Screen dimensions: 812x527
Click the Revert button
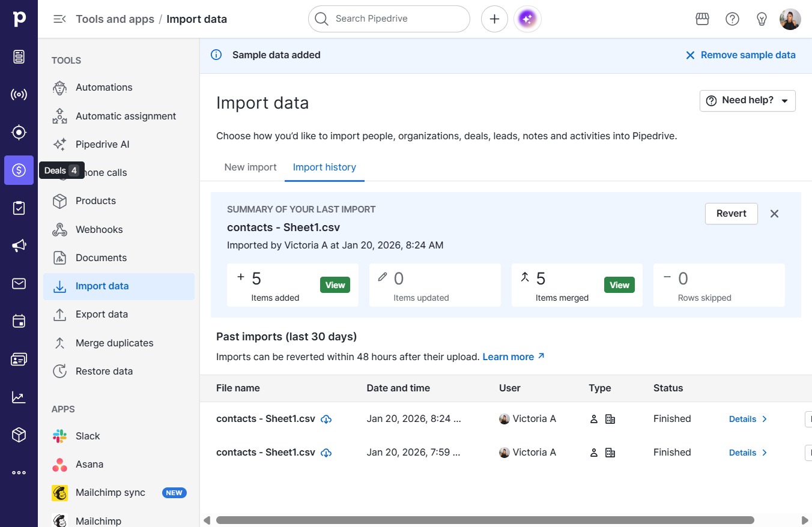(732, 214)
